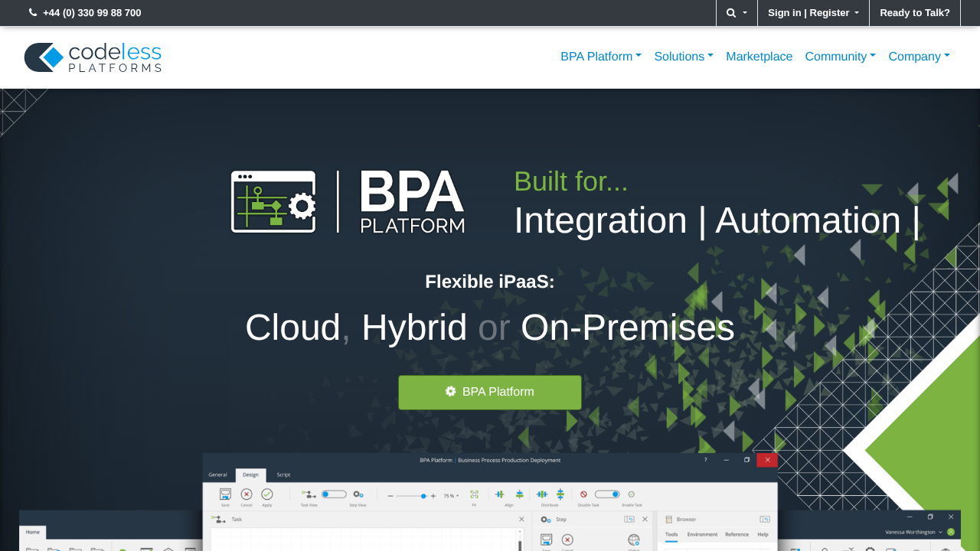Expand the Company dropdown menu
This screenshot has width=980, height=551.
919,57
